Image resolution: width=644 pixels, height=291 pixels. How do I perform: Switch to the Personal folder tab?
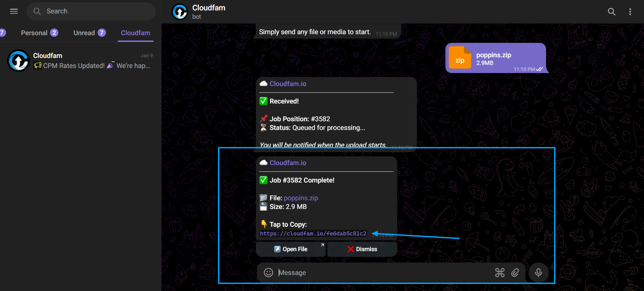pos(40,33)
